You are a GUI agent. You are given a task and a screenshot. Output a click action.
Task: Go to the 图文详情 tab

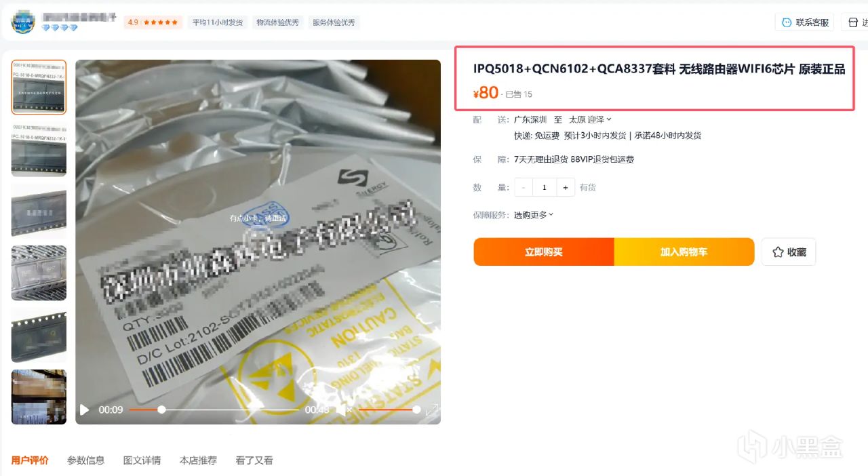tap(142, 460)
